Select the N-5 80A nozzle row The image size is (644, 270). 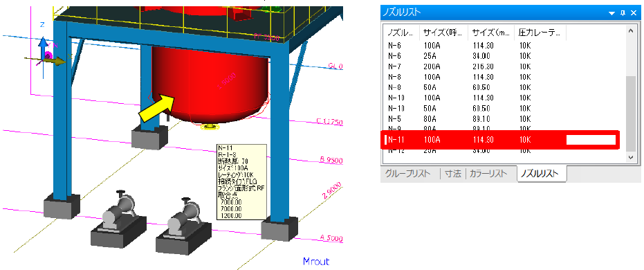pyautogui.click(x=504, y=119)
